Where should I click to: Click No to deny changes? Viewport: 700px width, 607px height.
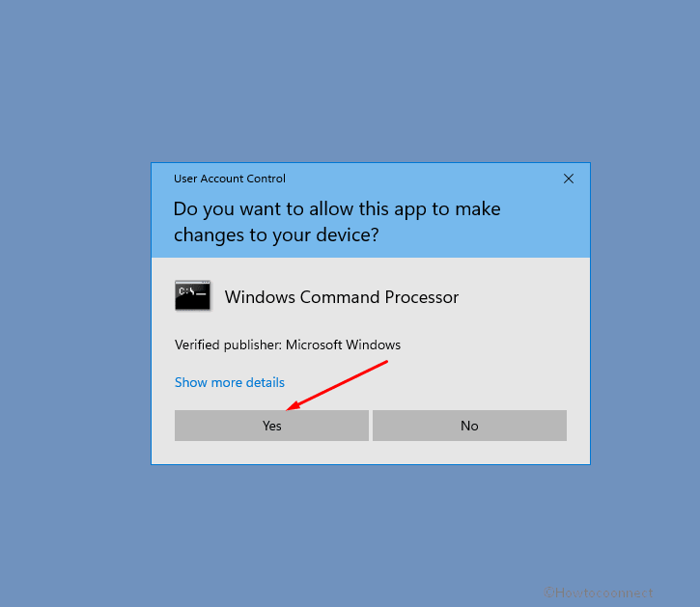(x=469, y=426)
